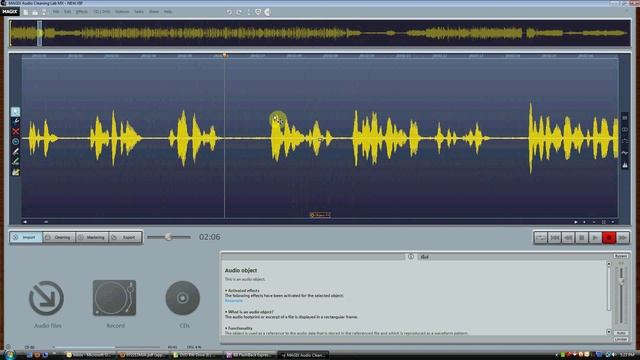Open the Effects menu

(x=82, y=12)
